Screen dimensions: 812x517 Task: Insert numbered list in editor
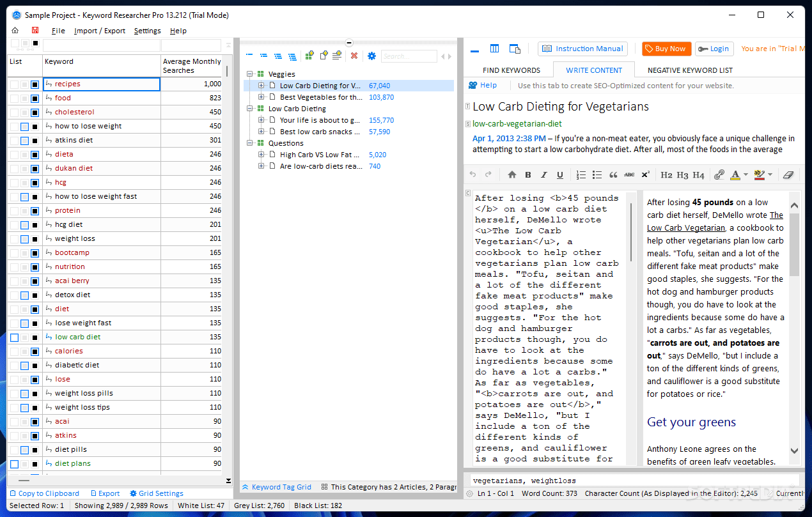click(581, 174)
